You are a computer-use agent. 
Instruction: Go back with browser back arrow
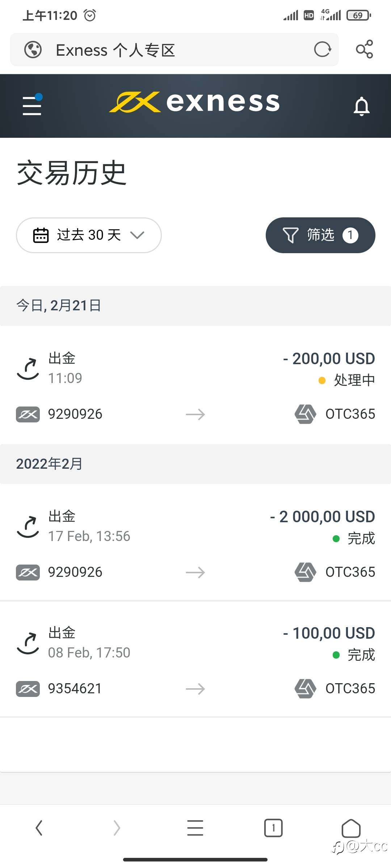pos(39,828)
